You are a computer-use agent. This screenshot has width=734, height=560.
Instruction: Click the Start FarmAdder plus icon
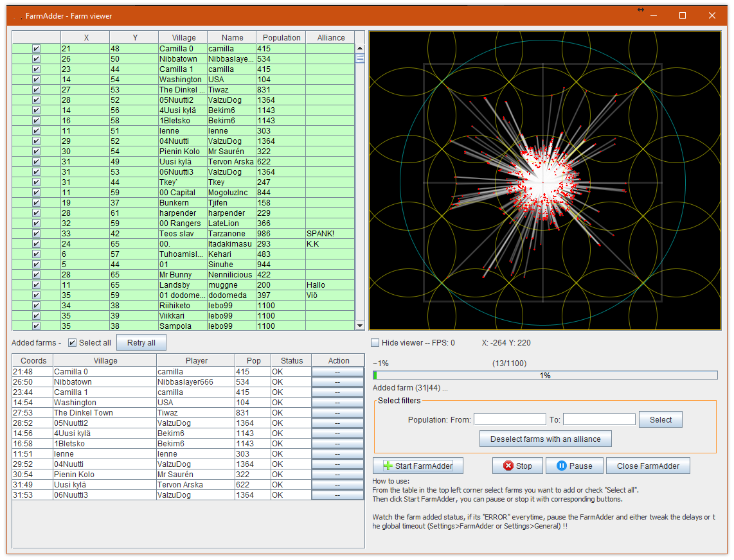point(388,466)
